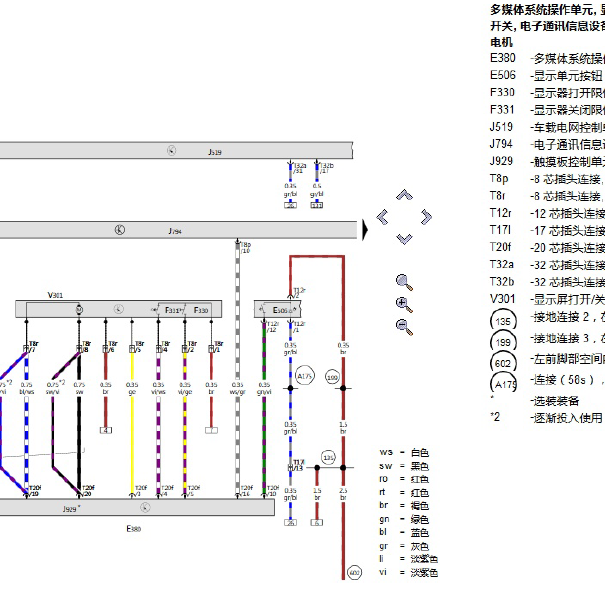
Task: Follow reference box 6 under 1.5 br wire
Action: click(317, 522)
